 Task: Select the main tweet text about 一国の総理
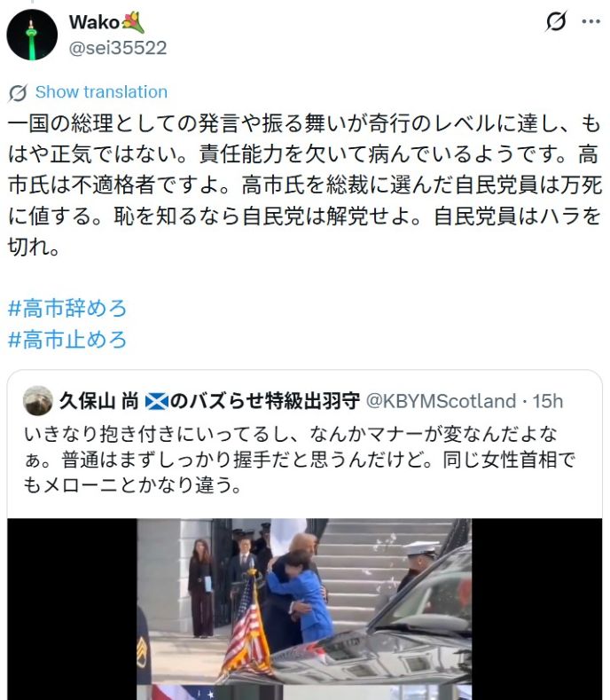[304, 185]
